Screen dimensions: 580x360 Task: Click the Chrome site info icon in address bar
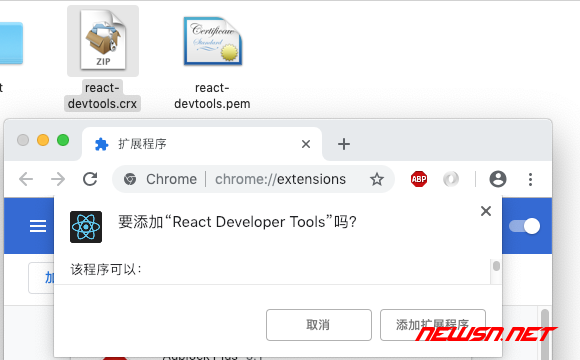(130, 179)
